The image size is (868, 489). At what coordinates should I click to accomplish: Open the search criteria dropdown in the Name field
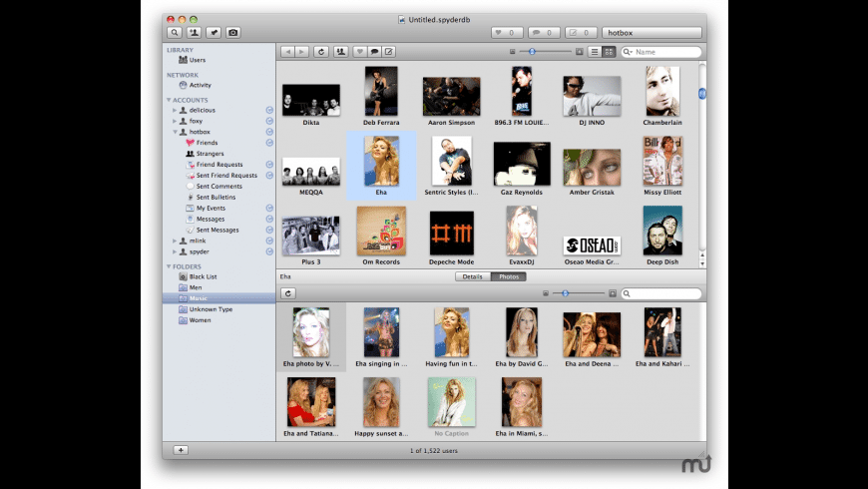click(x=628, y=52)
